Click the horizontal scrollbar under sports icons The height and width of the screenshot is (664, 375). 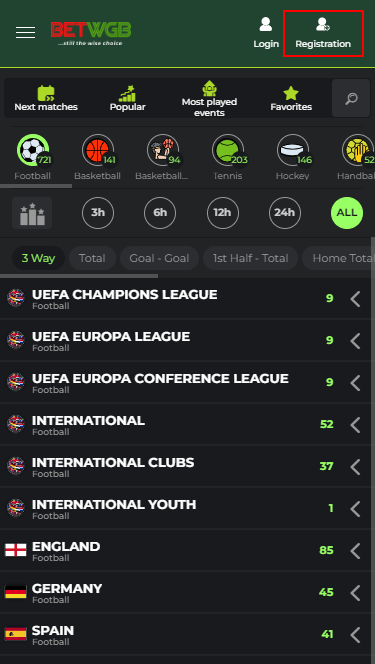pyautogui.click(x=36, y=185)
